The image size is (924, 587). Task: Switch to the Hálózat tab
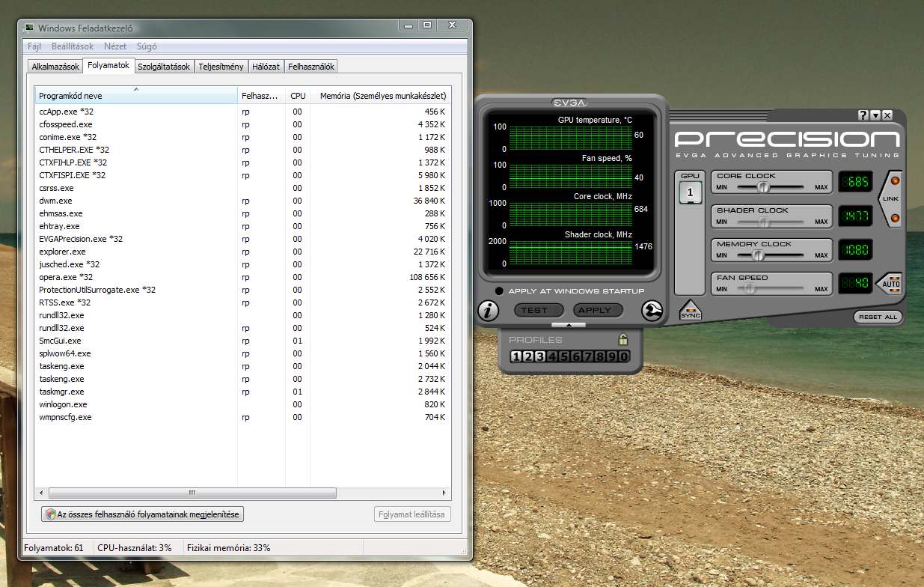point(266,67)
